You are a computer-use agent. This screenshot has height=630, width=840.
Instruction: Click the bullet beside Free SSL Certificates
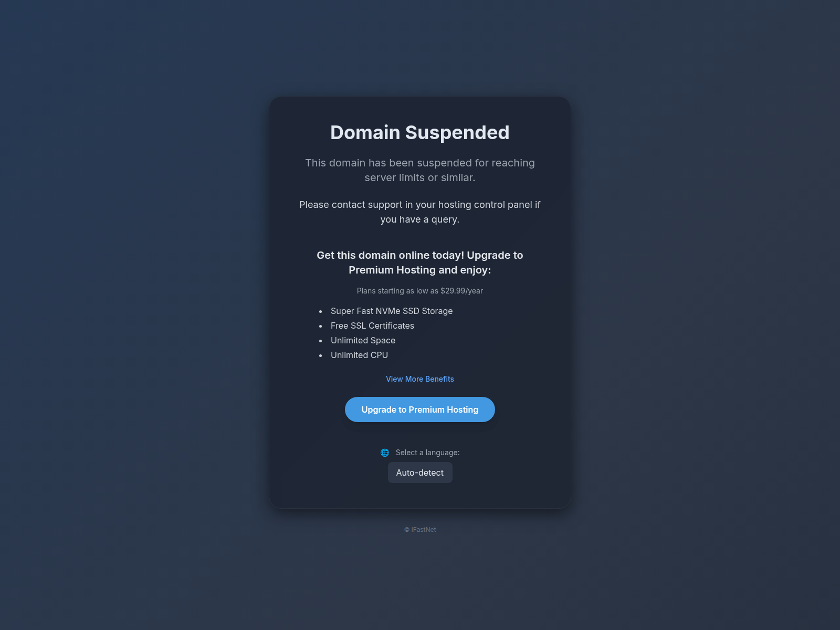coord(321,326)
